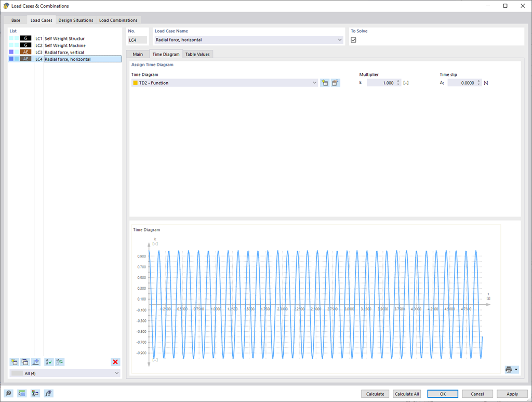Print the time diagram chart

point(508,369)
